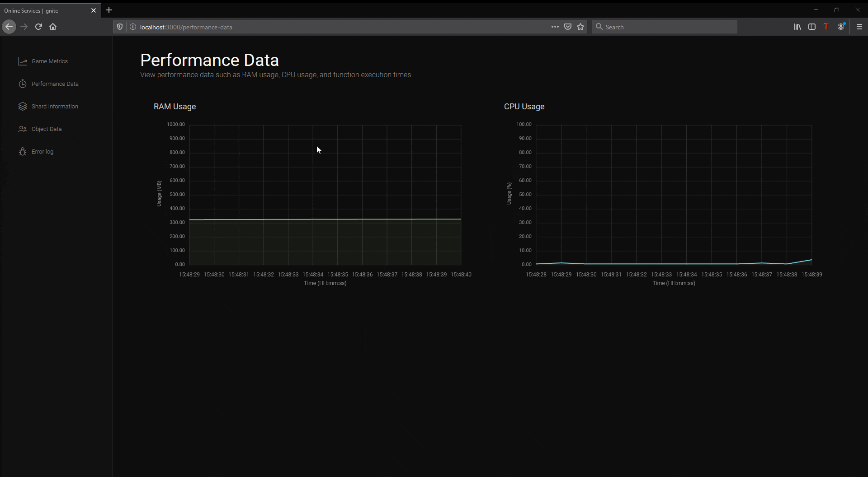Image resolution: width=868 pixels, height=477 pixels.
Task: Open the Firefox account menu
Action: (x=841, y=27)
